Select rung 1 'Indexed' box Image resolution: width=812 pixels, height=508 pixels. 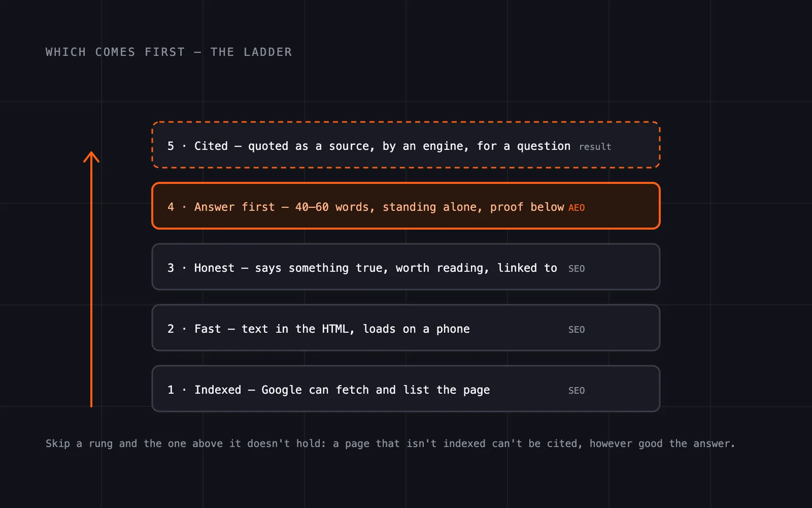[x=406, y=389]
